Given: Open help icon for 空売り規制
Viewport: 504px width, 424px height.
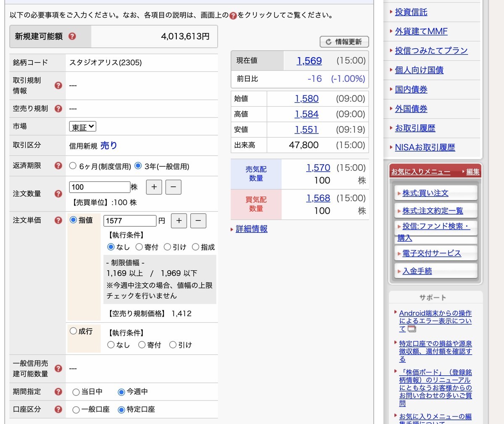Looking at the screenshot, I should pos(58,109).
